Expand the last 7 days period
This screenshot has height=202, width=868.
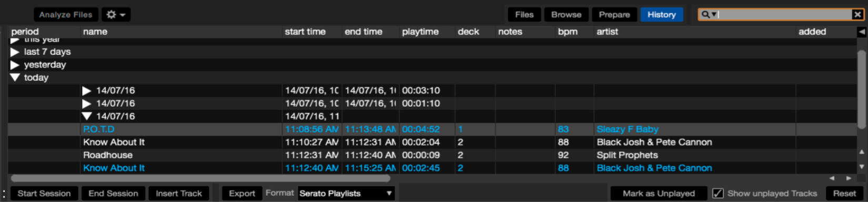pos(15,52)
